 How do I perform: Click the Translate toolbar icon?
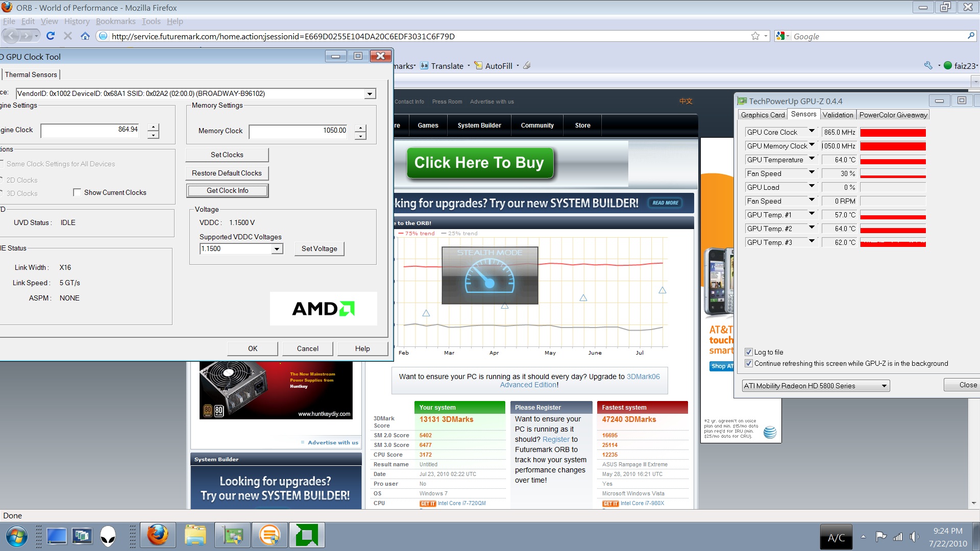click(x=424, y=66)
